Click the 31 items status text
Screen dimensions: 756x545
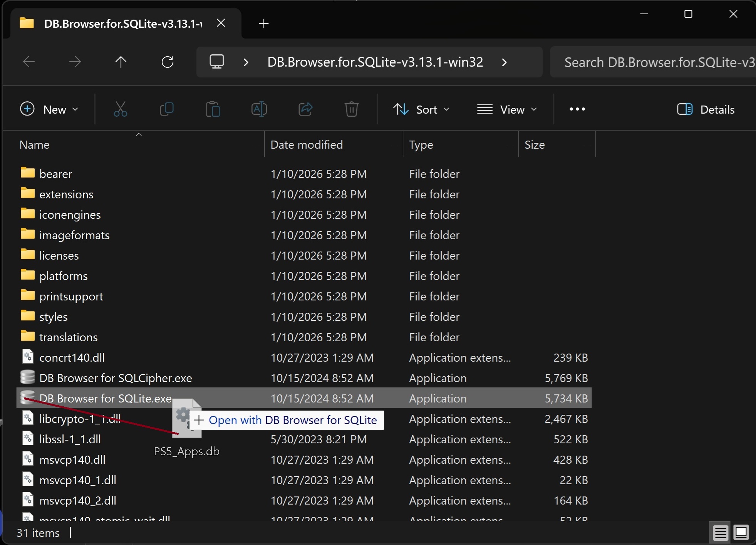(x=38, y=533)
